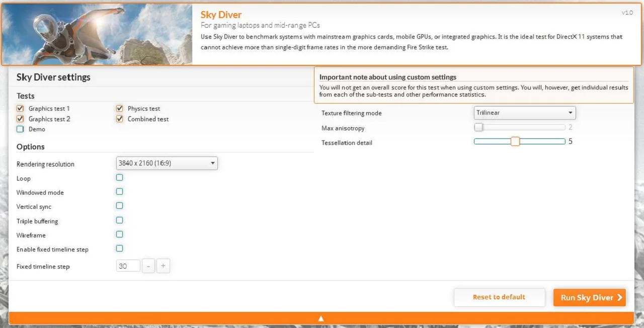
Task: Click the Options section heading
Action: pyautogui.click(x=31, y=146)
